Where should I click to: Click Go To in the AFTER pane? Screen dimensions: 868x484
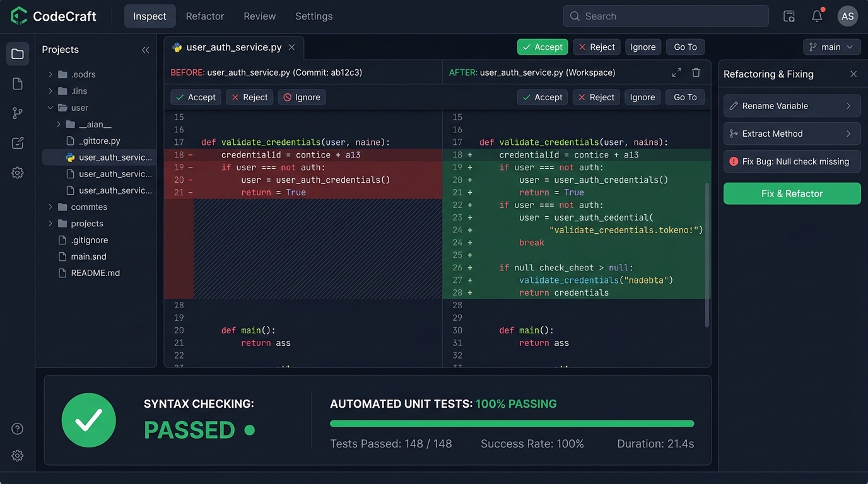(x=685, y=97)
